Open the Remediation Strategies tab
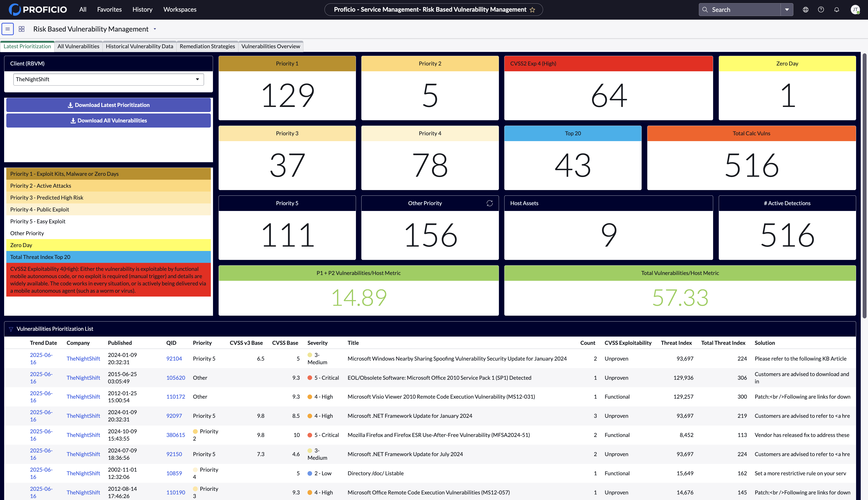The height and width of the screenshot is (500, 868). point(207,46)
